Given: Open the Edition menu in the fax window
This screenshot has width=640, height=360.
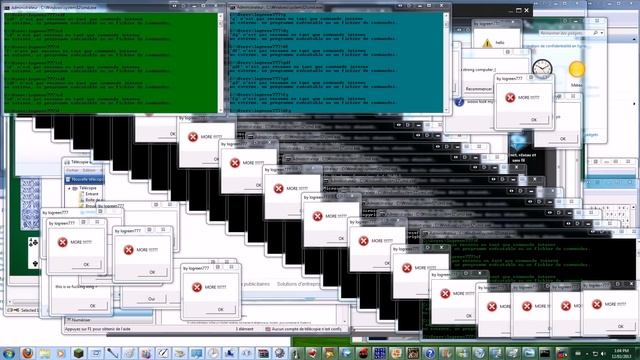Looking at the screenshot, I should [x=89, y=170].
